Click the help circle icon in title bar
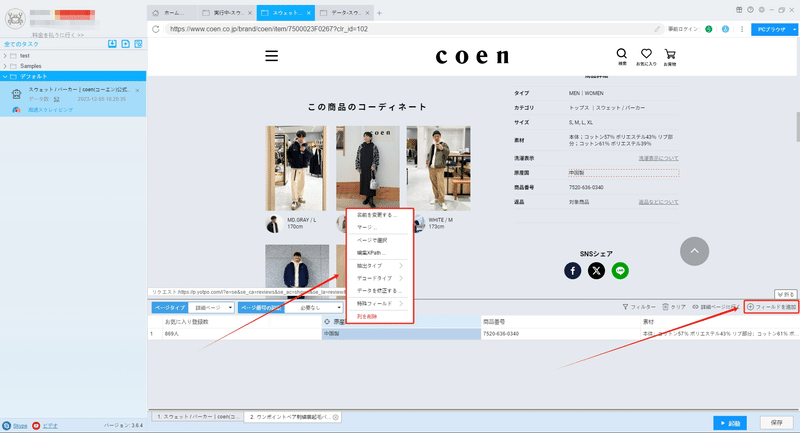This screenshot has width=800, height=433. coord(751,10)
